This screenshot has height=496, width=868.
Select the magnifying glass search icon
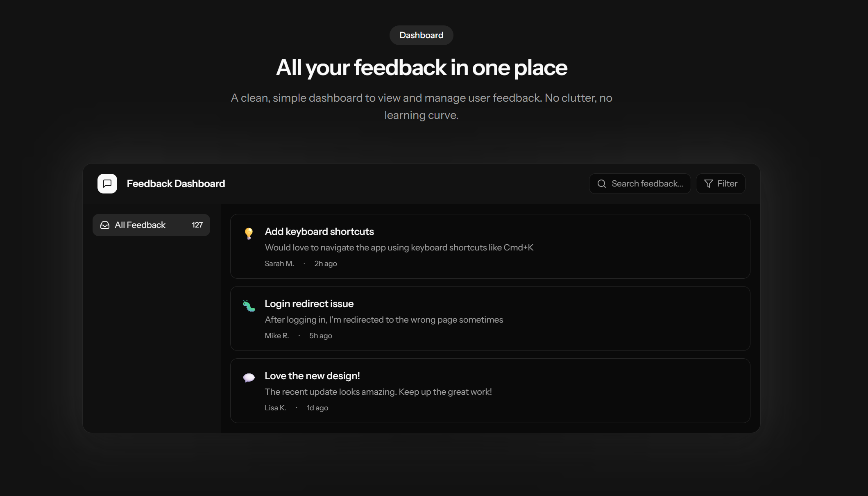(601, 184)
